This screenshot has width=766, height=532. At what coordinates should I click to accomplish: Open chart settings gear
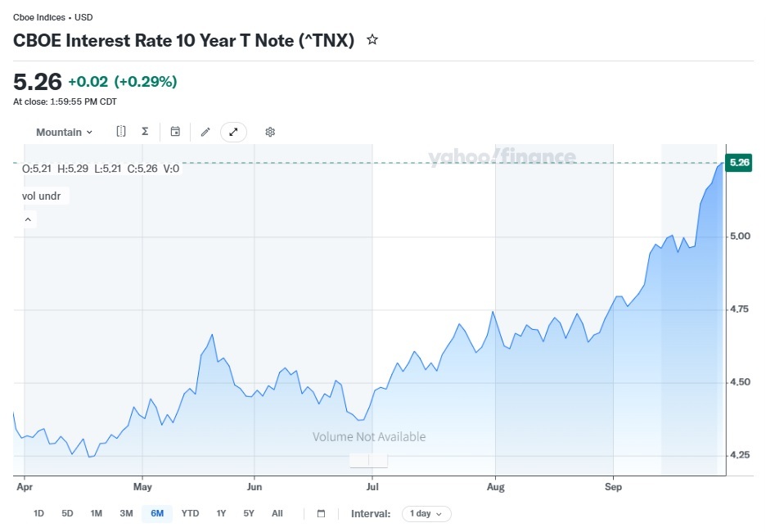click(x=270, y=132)
